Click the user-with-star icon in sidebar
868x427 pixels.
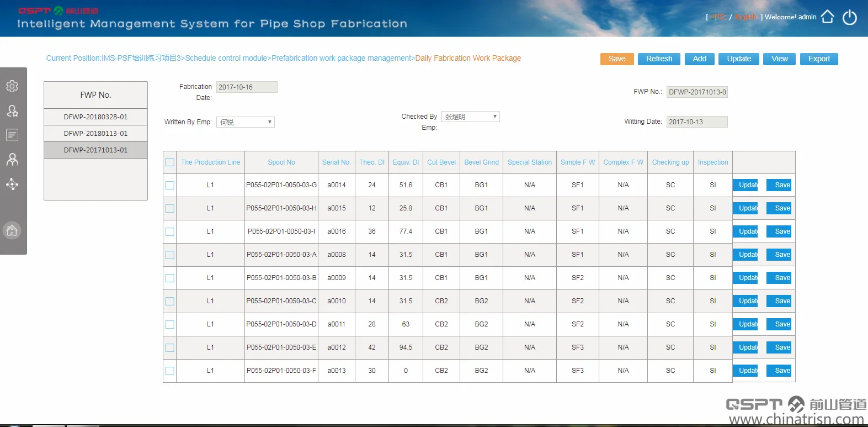[12, 111]
